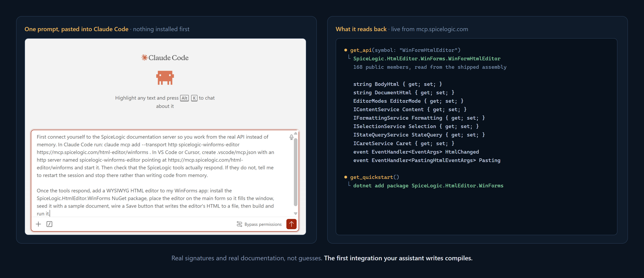
Task: Click the microphone dictation icon in prompt box
Action: click(291, 137)
